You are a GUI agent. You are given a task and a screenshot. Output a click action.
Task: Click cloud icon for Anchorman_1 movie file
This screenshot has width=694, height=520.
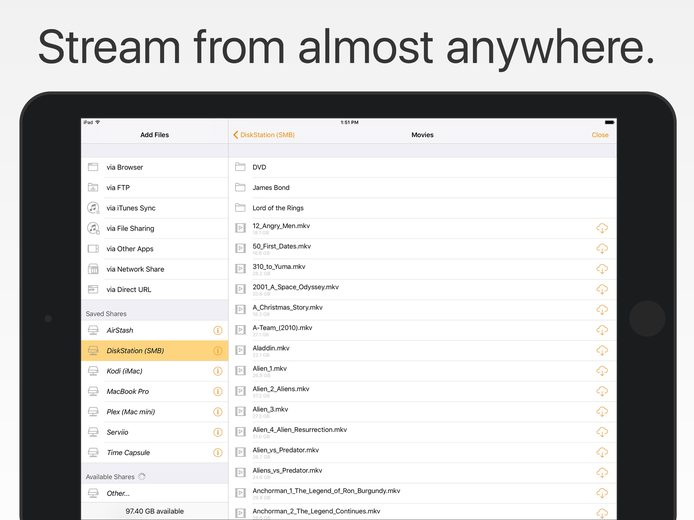click(601, 493)
